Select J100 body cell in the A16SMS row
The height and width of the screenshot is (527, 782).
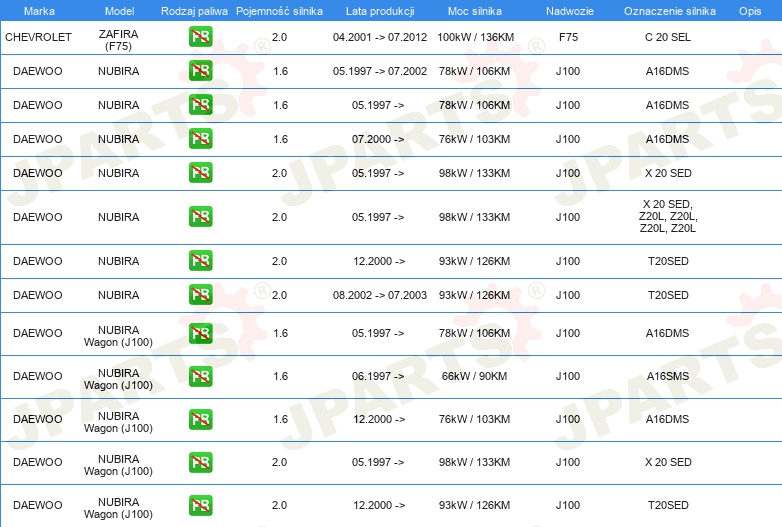(568, 376)
